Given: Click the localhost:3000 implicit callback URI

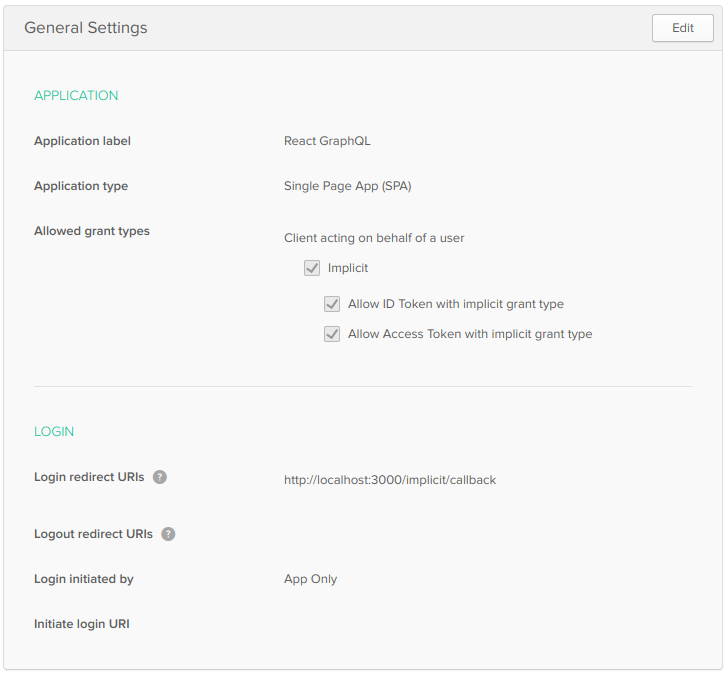Looking at the screenshot, I should click(x=390, y=480).
